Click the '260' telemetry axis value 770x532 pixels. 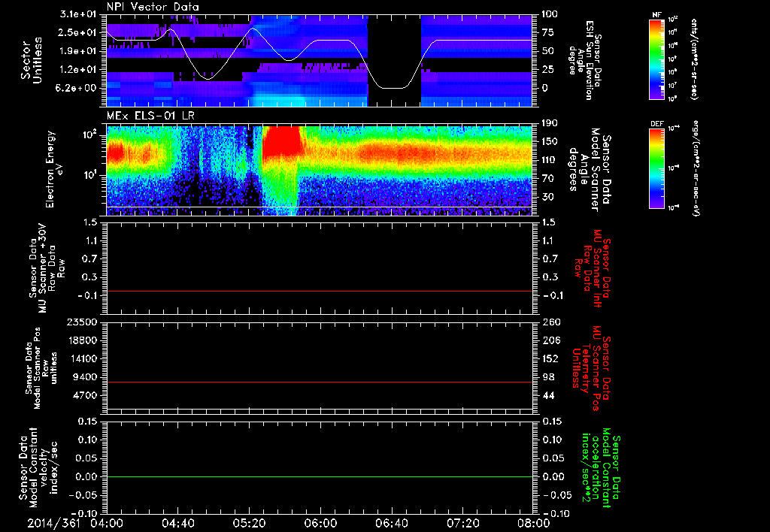(x=551, y=322)
